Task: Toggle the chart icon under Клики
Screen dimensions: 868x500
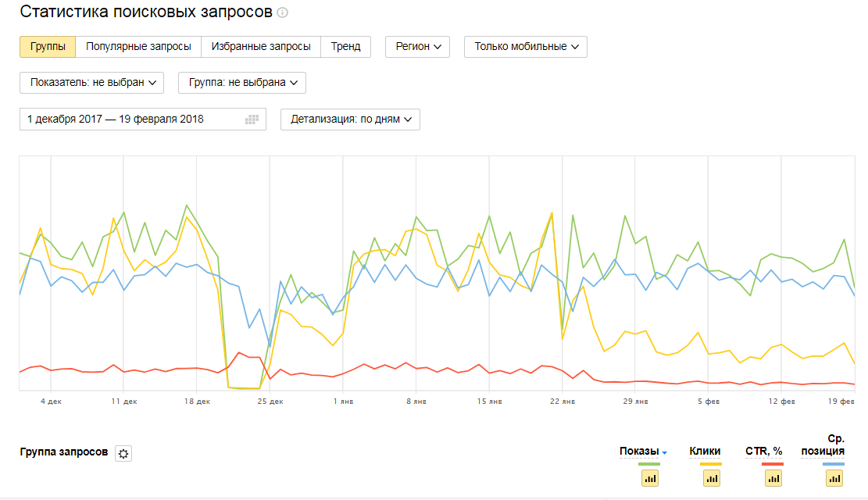Action: click(710, 478)
